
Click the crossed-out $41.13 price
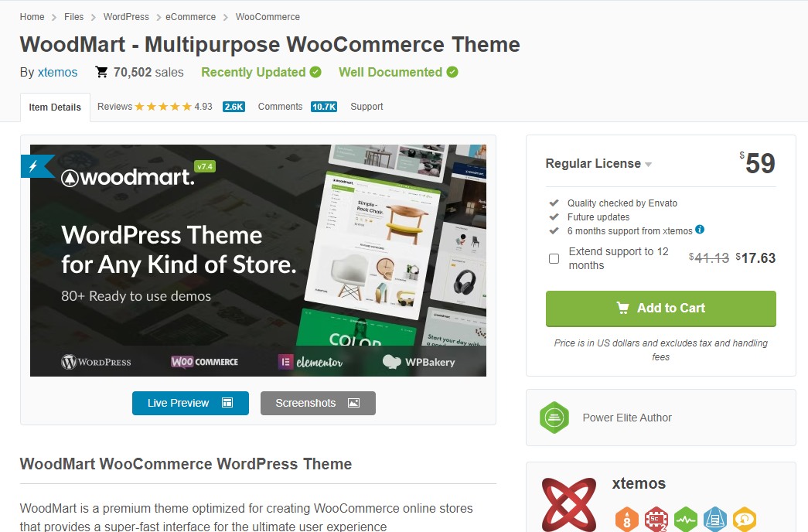click(709, 257)
